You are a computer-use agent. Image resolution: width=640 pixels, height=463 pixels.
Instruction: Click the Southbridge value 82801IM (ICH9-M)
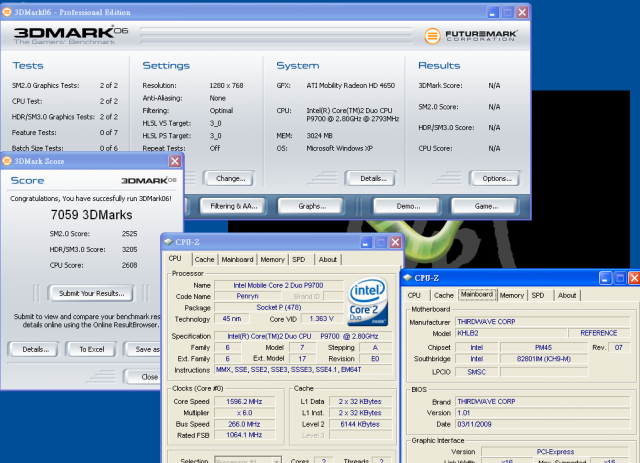click(x=543, y=359)
